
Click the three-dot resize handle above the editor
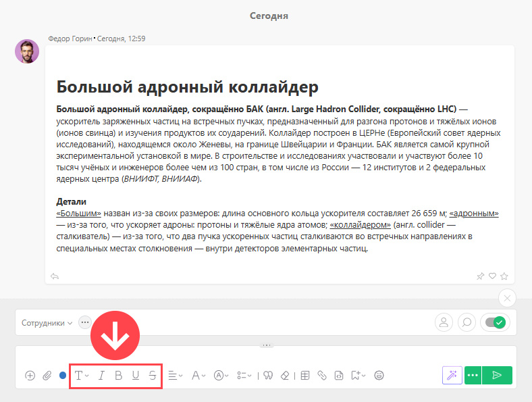267,345
